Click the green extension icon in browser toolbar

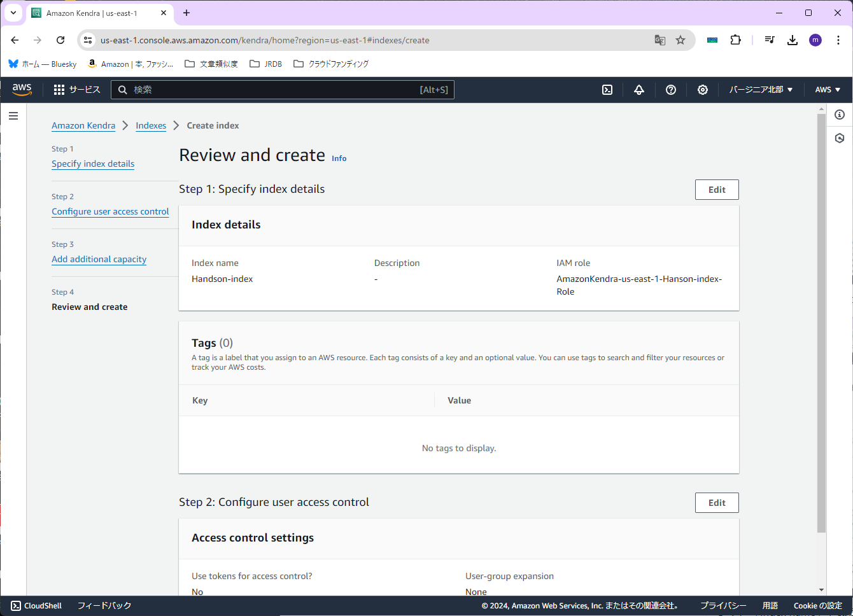tap(712, 40)
